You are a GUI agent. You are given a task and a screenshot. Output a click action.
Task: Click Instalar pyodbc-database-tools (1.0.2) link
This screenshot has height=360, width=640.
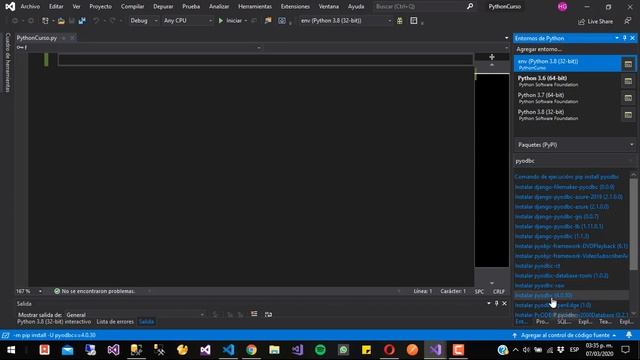tap(561, 276)
